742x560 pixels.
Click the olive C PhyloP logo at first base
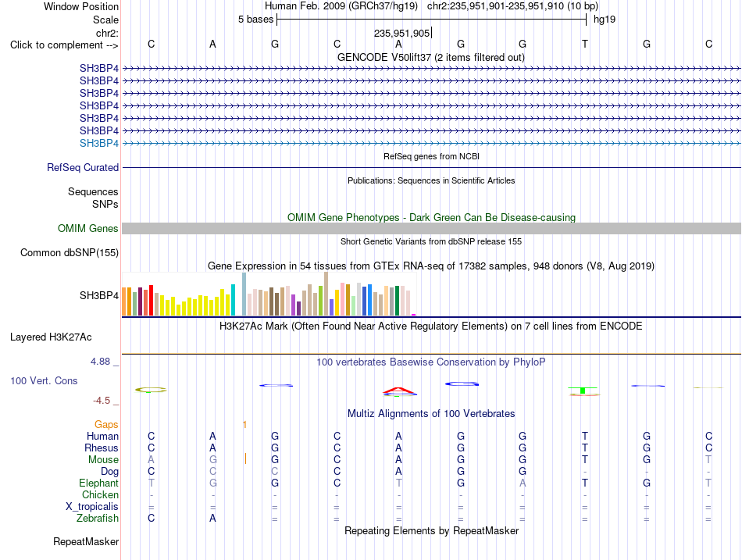[x=151, y=390]
